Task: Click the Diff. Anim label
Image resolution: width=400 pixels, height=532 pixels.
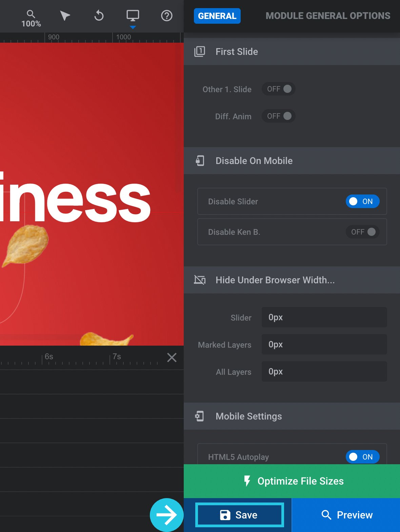Action: pyautogui.click(x=233, y=117)
